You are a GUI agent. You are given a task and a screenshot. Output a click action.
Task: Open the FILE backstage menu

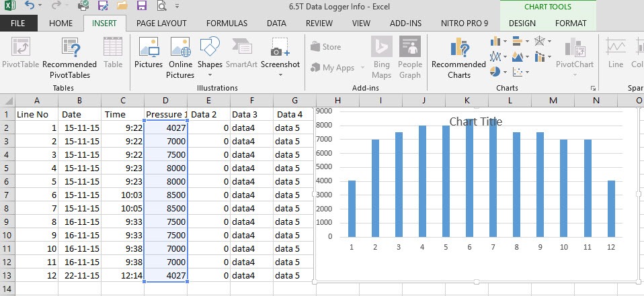coord(18,23)
